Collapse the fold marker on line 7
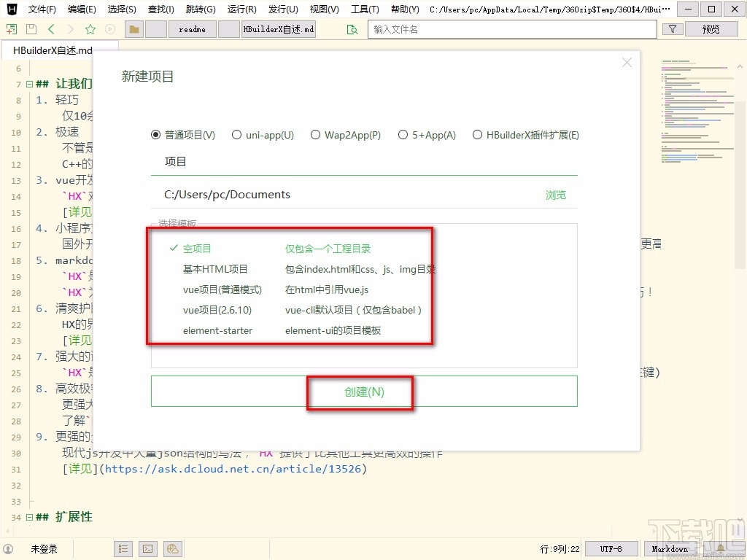The image size is (747, 560). 29,85
